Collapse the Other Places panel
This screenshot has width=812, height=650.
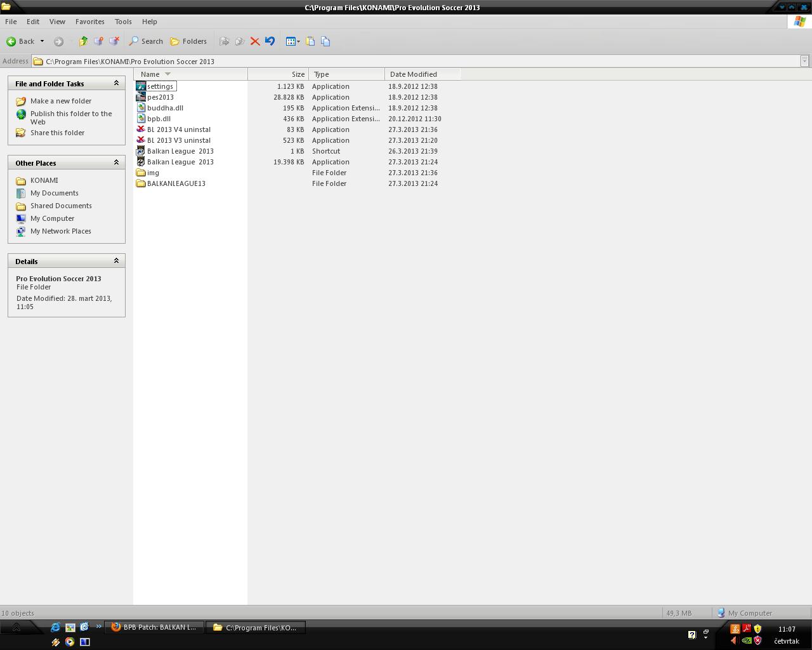point(116,162)
